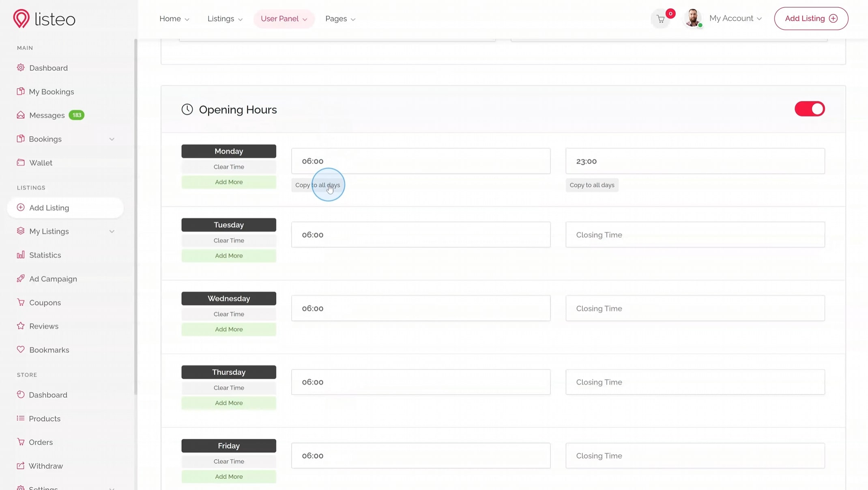Click the user avatar picture
868x490 pixels.
(x=692, y=18)
